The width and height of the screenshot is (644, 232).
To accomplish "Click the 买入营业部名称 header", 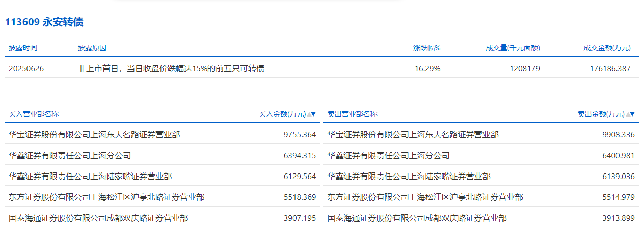I will [x=34, y=114].
